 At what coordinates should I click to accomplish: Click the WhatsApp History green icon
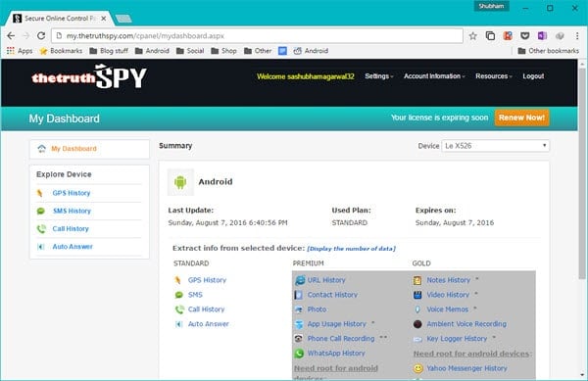(299, 354)
